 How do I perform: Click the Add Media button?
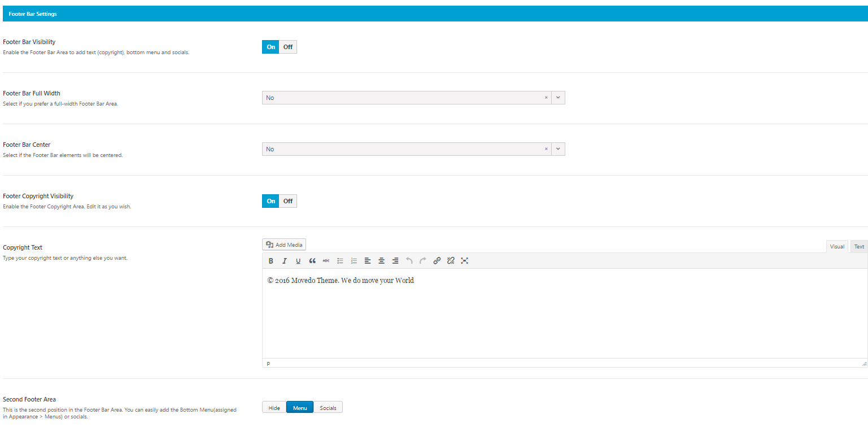coord(284,245)
